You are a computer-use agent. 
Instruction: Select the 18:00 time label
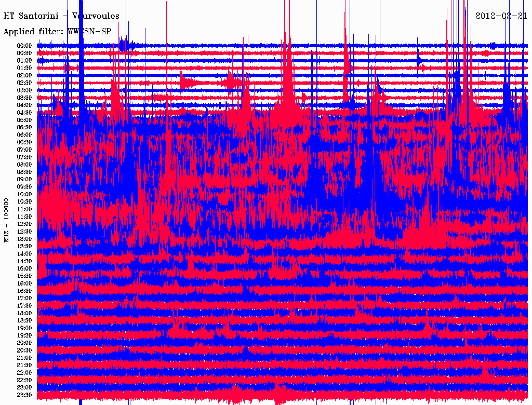pos(24,313)
